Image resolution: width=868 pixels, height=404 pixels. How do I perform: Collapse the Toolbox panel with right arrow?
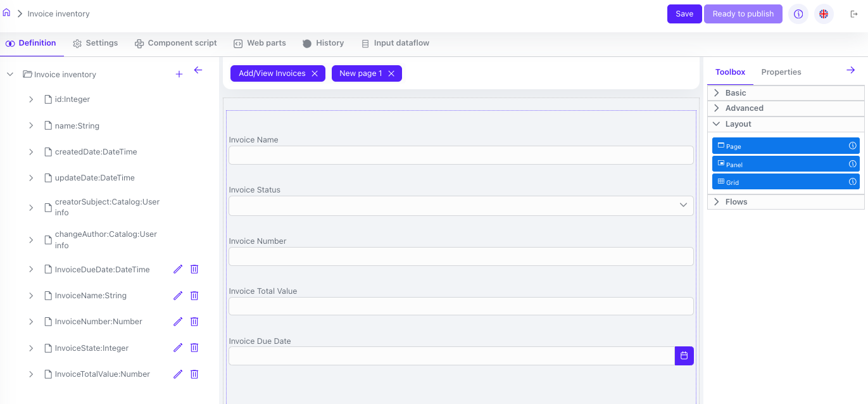pyautogui.click(x=850, y=70)
